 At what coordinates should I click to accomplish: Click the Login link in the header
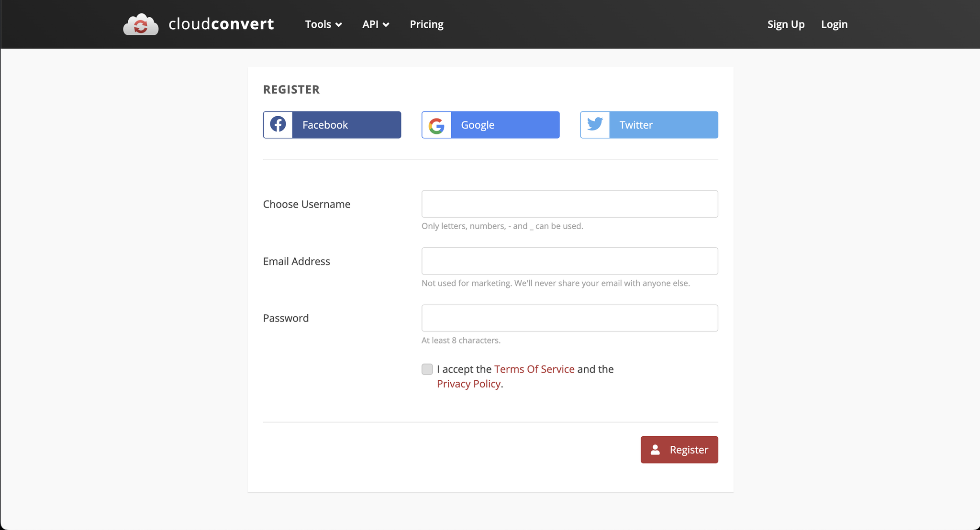(x=834, y=24)
